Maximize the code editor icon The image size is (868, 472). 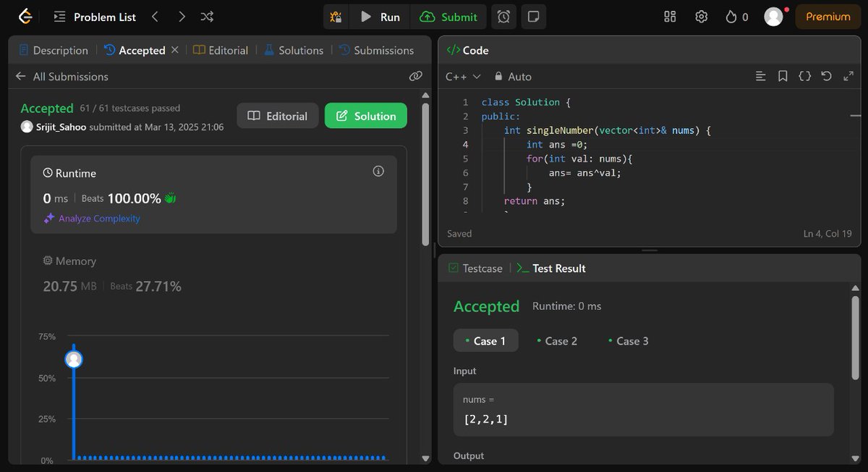pyautogui.click(x=848, y=76)
